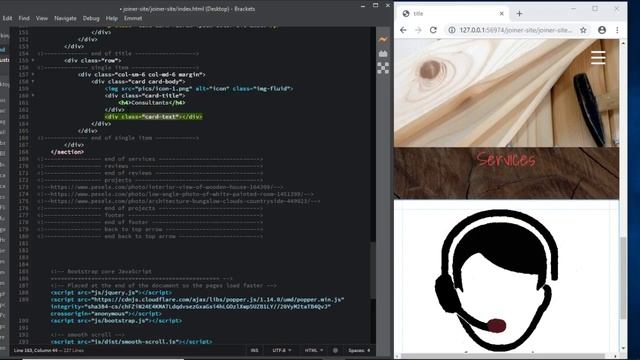
Task: Click the Spaces indentation setting
Action: tap(359, 350)
